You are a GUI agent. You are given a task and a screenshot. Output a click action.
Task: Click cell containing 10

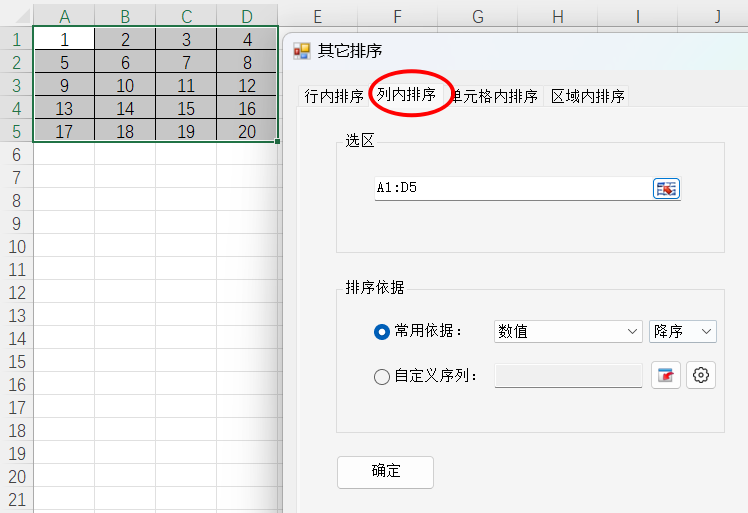[125, 85]
